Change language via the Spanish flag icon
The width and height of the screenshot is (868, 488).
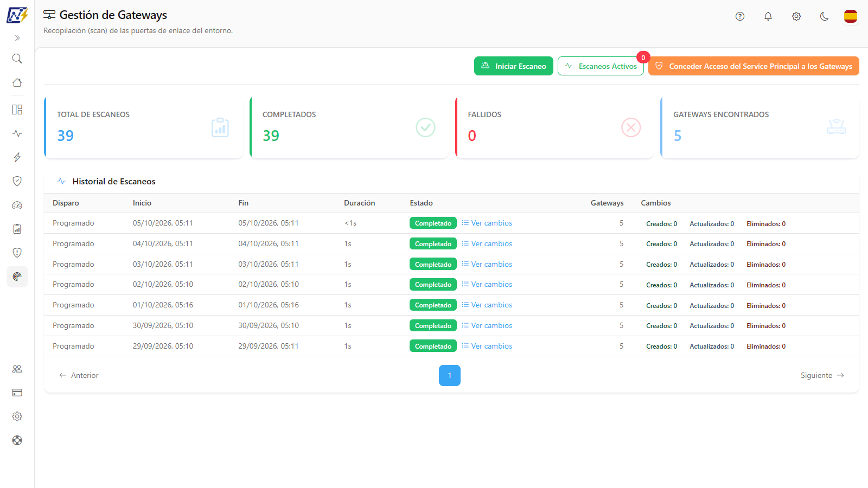tap(851, 16)
